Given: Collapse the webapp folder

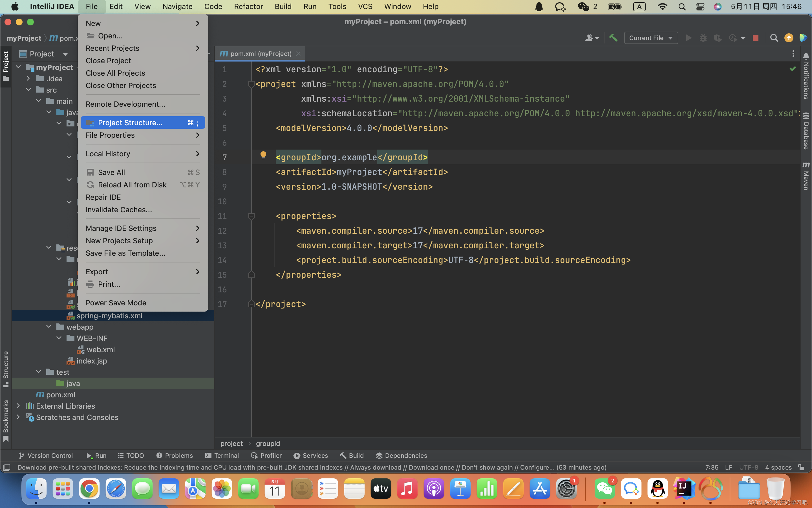Looking at the screenshot, I should click(49, 327).
